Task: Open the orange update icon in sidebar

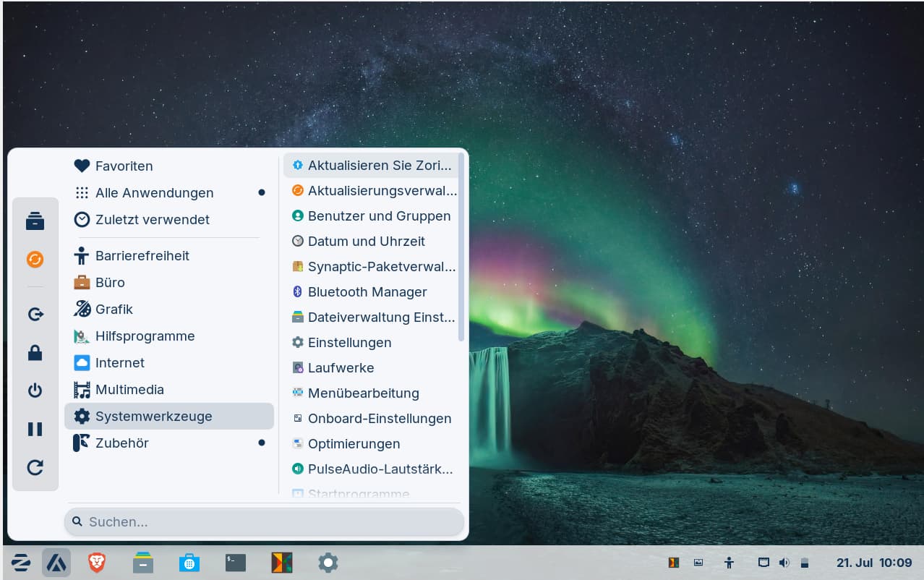Action: pyautogui.click(x=35, y=259)
